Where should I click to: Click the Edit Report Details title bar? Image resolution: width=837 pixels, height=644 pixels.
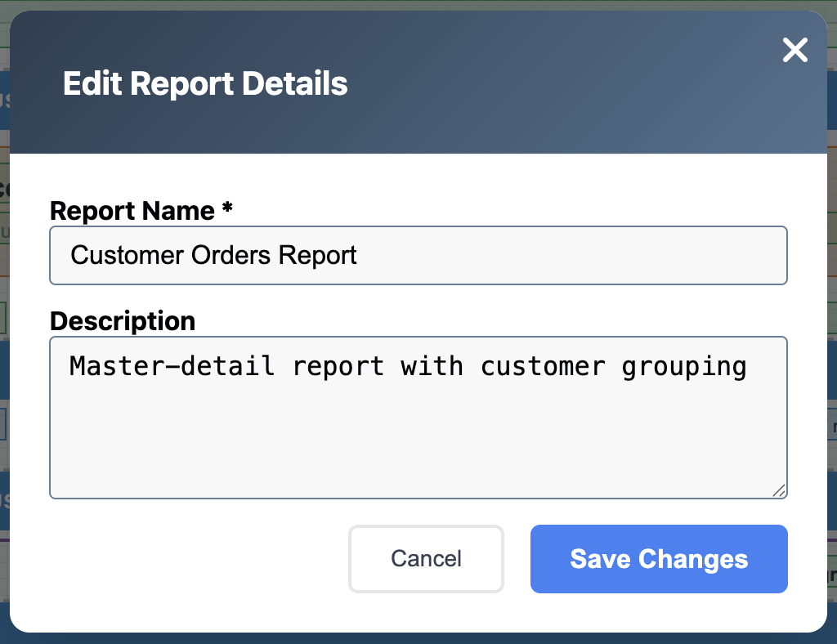point(204,83)
